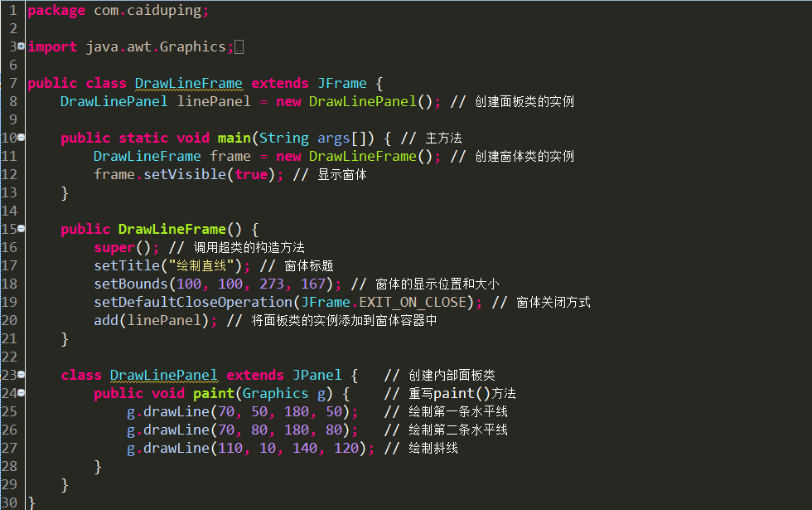
Task: Click the third drawLine call for the diagonal
Action: [250, 449]
